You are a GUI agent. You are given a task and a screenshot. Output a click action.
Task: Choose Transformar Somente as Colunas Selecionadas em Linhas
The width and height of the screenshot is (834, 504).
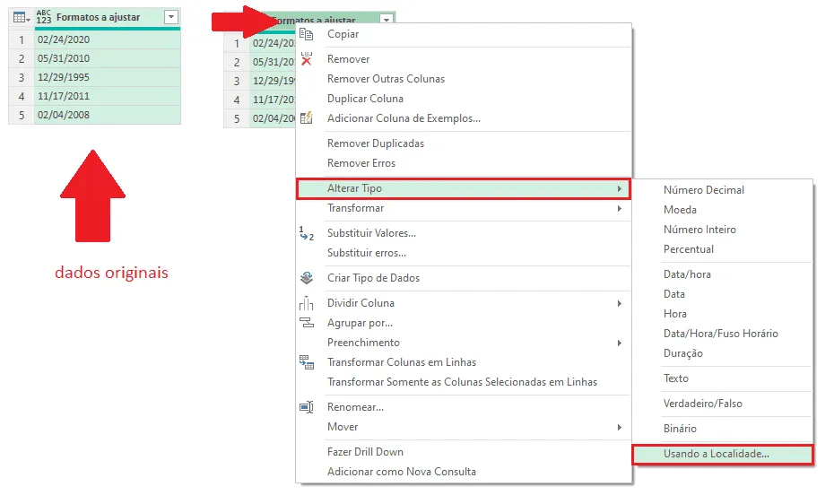(x=464, y=382)
